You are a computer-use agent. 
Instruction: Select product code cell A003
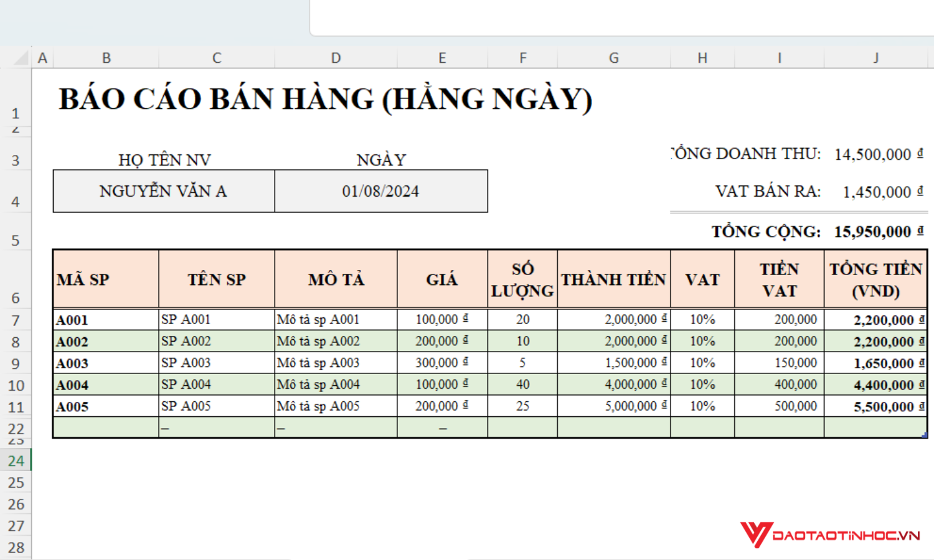[x=106, y=363]
